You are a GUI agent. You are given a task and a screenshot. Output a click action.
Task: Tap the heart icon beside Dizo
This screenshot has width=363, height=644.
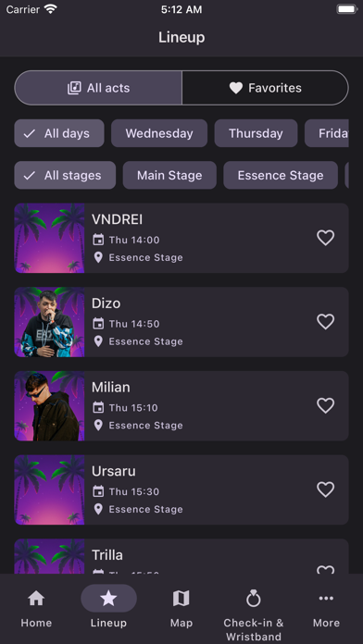[x=326, y=322]
